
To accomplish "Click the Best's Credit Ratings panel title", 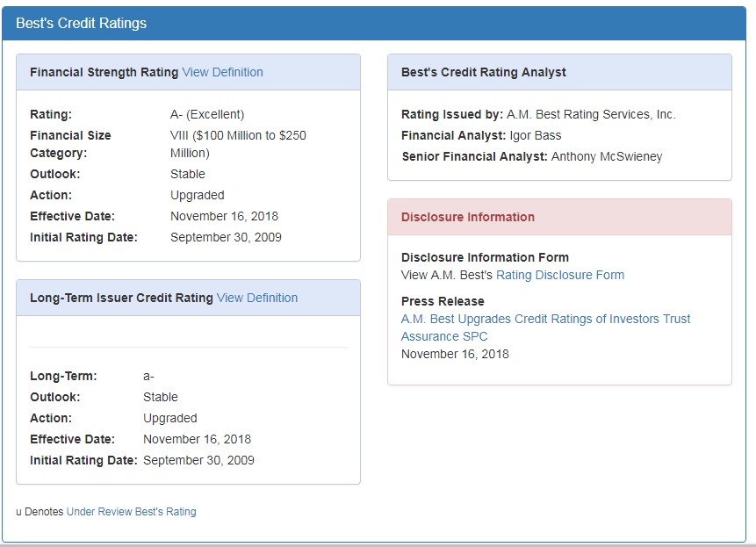I will 81,23.
